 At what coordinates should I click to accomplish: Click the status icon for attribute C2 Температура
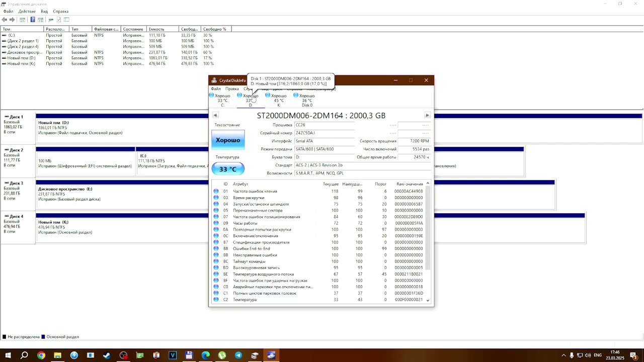[x=216, y=300]
